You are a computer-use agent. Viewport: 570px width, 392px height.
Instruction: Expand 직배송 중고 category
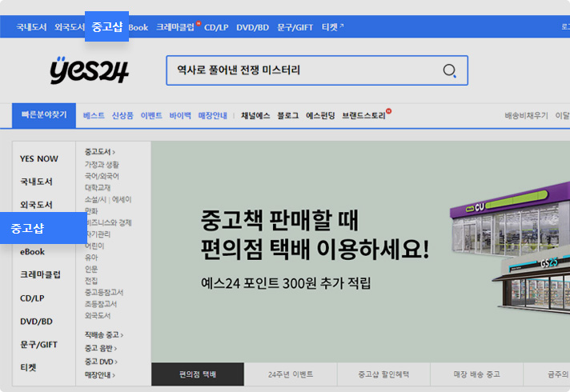pos(104,335)
